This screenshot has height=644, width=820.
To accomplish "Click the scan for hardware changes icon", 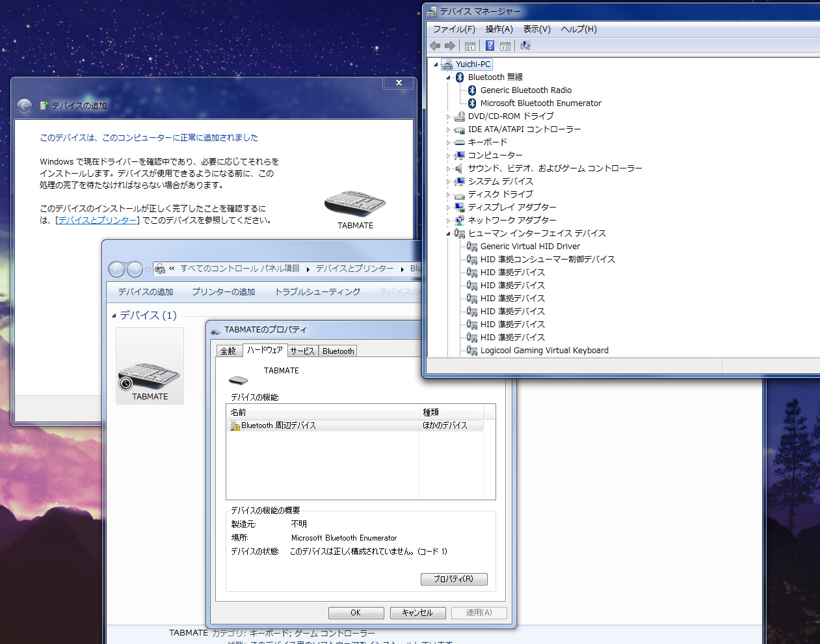I will point(525,46).
